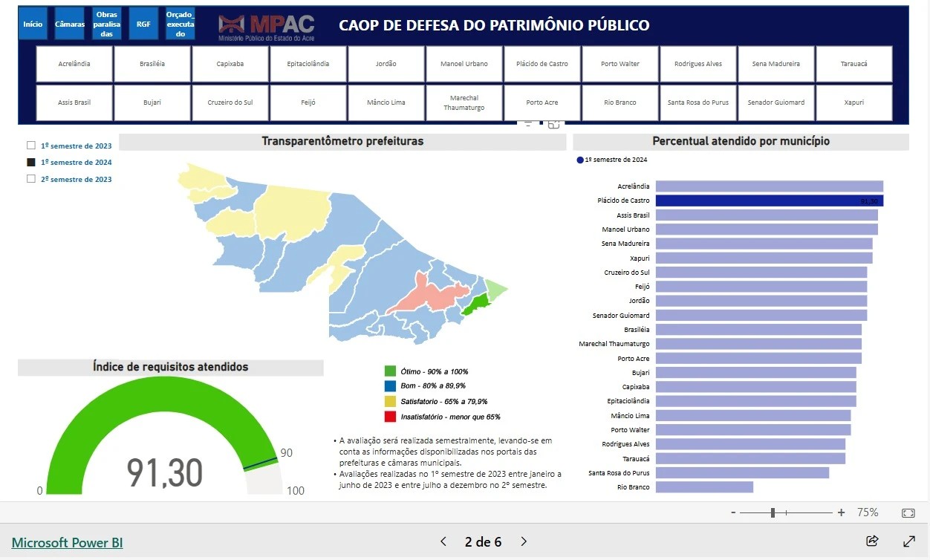The image size is (930, 560).
Task: Click the focus mode icon above the map
Action: point(553,124)
